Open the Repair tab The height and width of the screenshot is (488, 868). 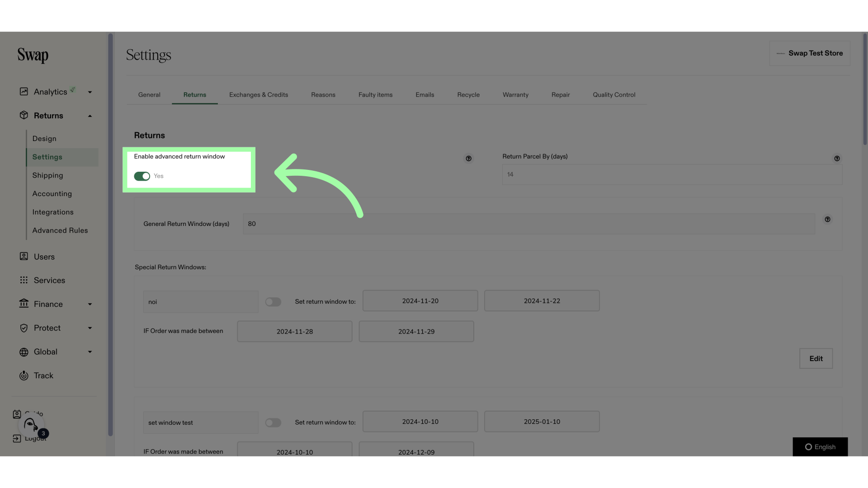pos(561,95)
